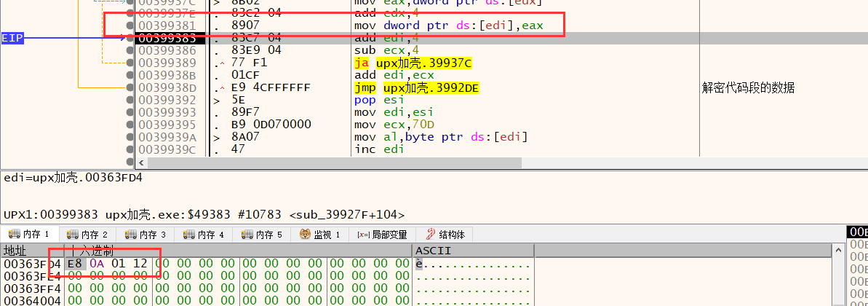
Task: Select dump row address 00363FE4
Action: 33,275
